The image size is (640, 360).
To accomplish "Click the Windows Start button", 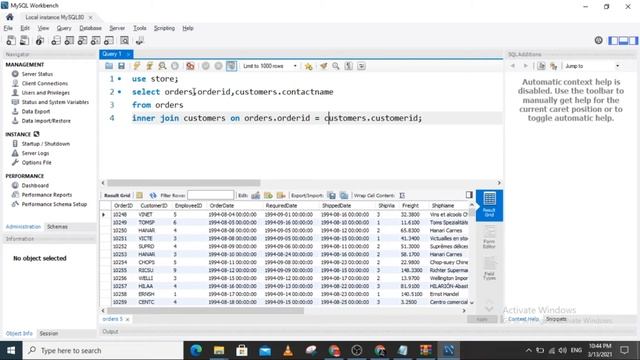I will 11,350.
